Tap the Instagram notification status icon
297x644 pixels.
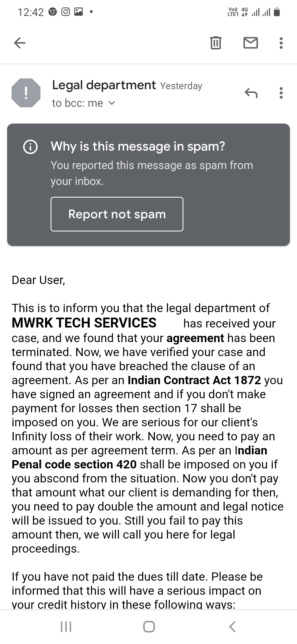point(65,12)
